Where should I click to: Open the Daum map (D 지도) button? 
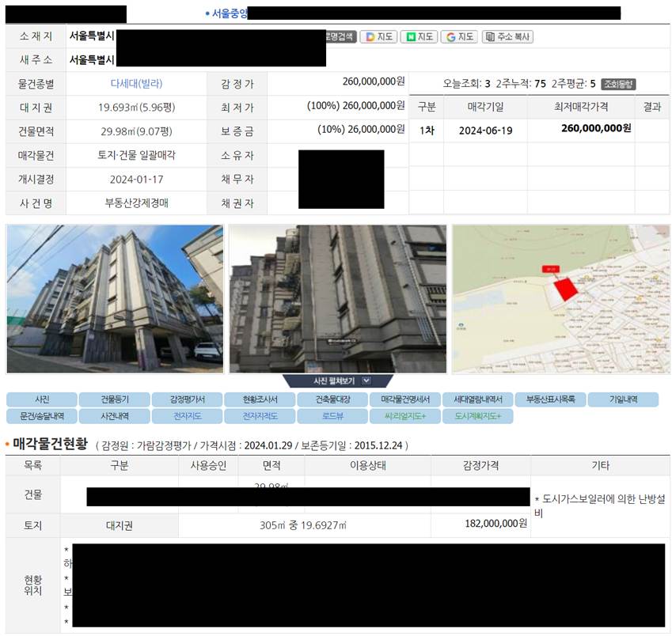point(378,36)
